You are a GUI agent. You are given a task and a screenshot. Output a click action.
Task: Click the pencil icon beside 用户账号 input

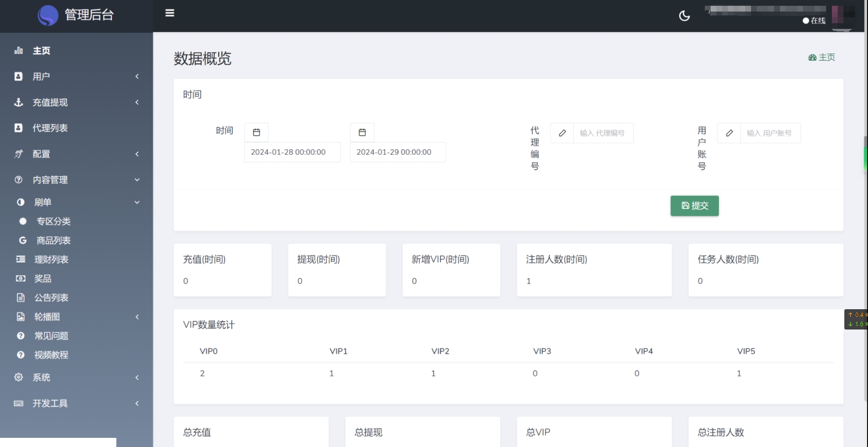(x=729, y=133)
